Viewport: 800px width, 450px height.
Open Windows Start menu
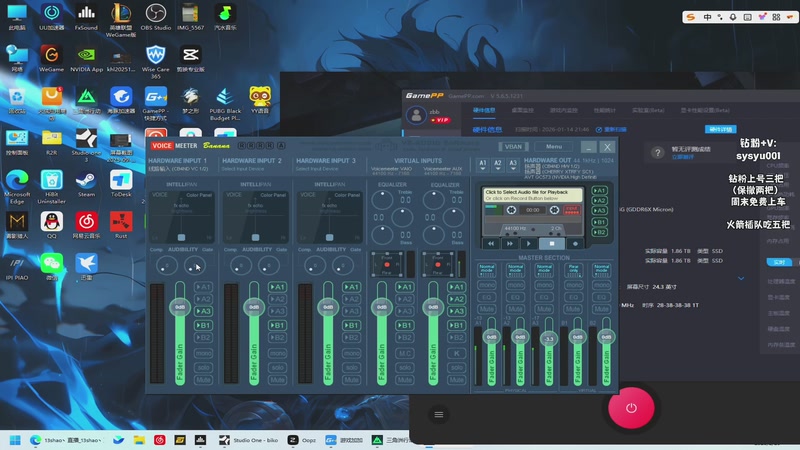(15, 440)
